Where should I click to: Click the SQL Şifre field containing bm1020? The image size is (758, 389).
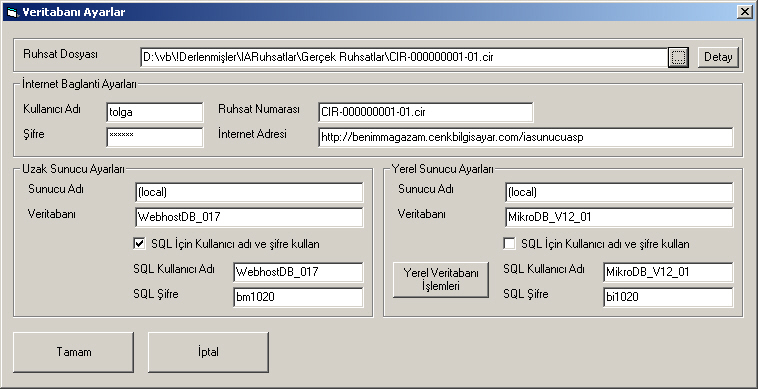click(298, 297)
